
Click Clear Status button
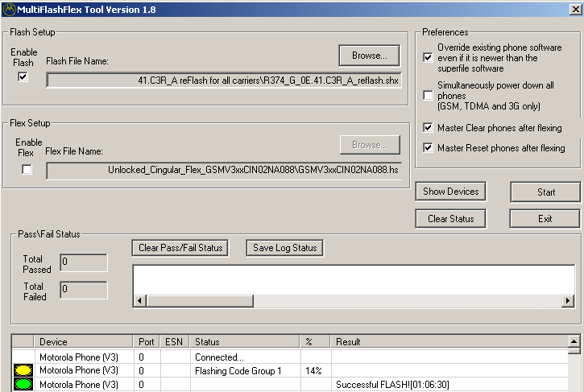[450, 219]
